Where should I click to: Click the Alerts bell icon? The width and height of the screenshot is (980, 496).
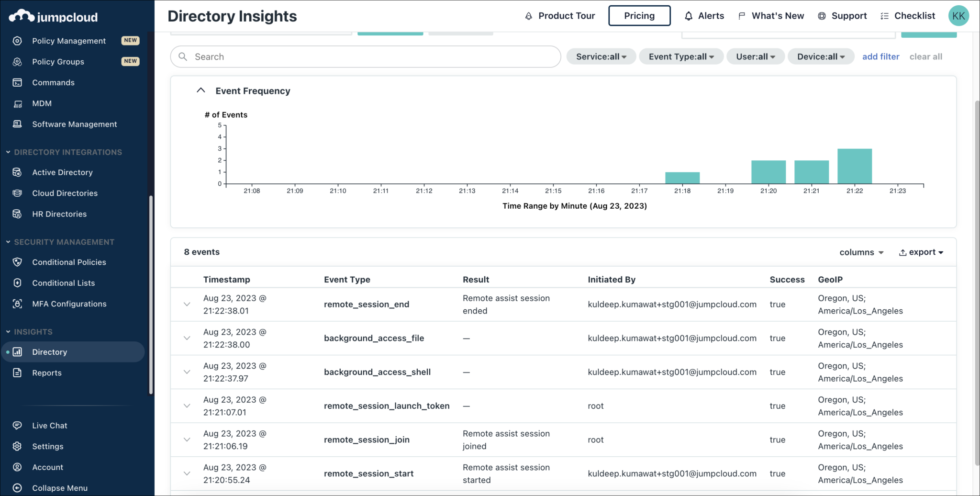click(688, 16)
